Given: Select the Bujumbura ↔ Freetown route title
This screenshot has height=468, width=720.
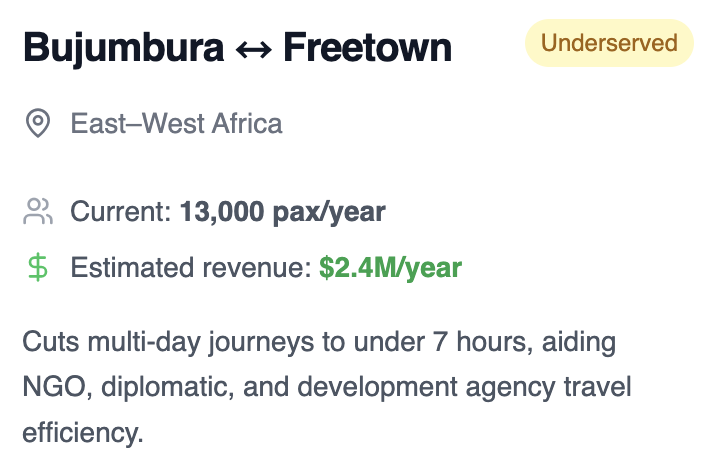Looking at the screenshot, I should (237, 48).
